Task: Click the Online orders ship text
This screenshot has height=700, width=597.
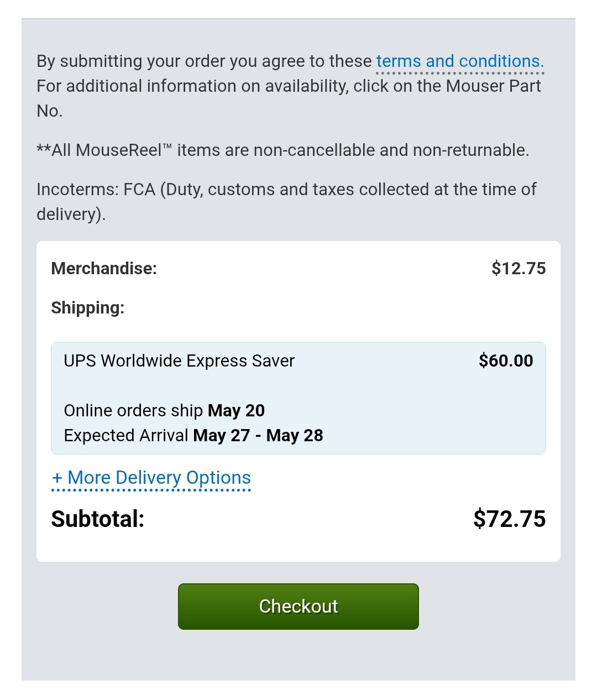Action: [134, 410]
